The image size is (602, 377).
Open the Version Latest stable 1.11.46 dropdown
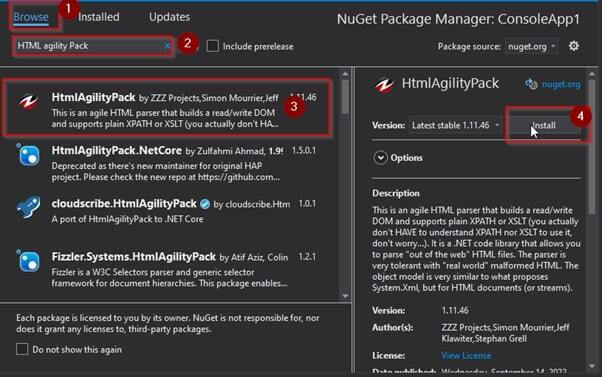[455, 125]
